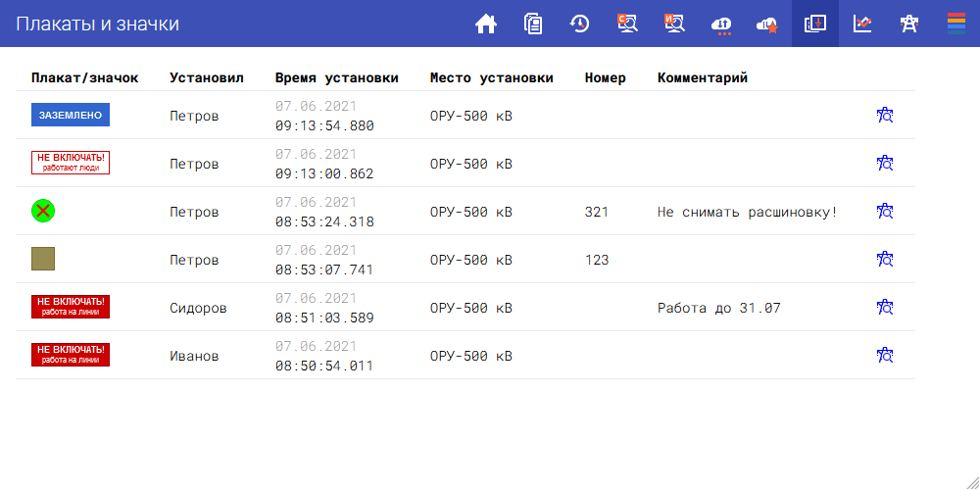The height and width of the screenshot is (490, 980).
Task: Click the green circle badge with a red cross
Action: click(x=43, y=210)
